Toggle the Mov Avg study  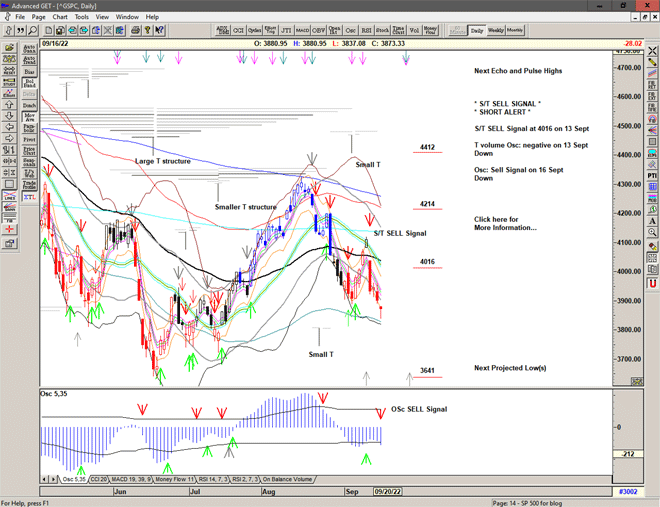pos(29,117)
